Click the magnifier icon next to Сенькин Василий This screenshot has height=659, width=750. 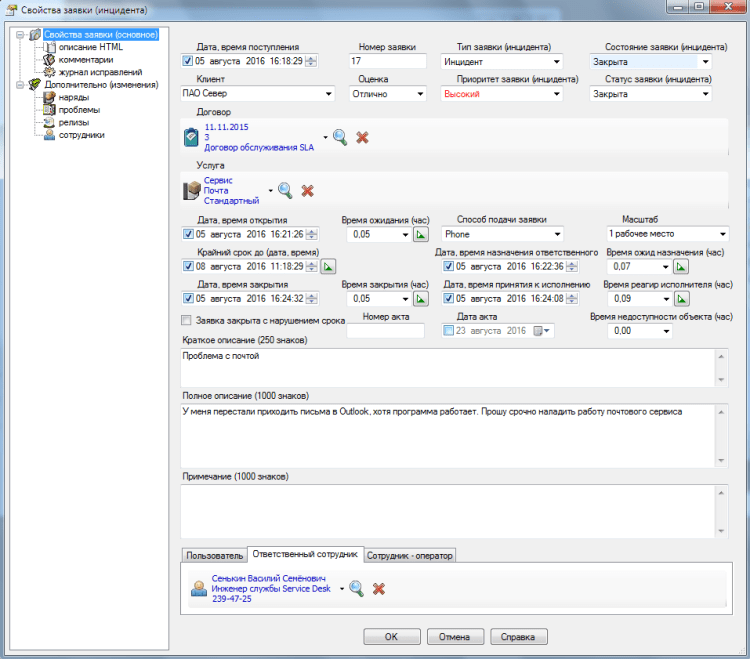click(356, 588)
